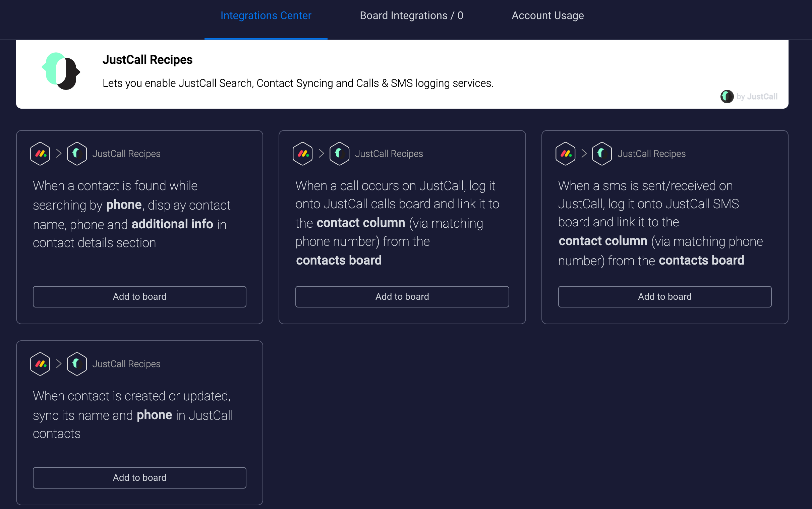Click the monday.com hexagon icon in SMS logging recipe
The image size is (812, 509).
[x=565, y=154]
